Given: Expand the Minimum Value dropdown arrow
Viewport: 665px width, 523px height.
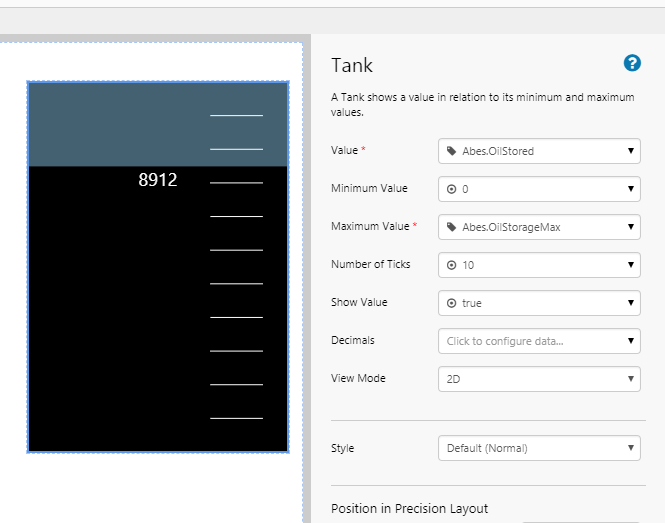Looking at the screenshot, I should point(631,189).
